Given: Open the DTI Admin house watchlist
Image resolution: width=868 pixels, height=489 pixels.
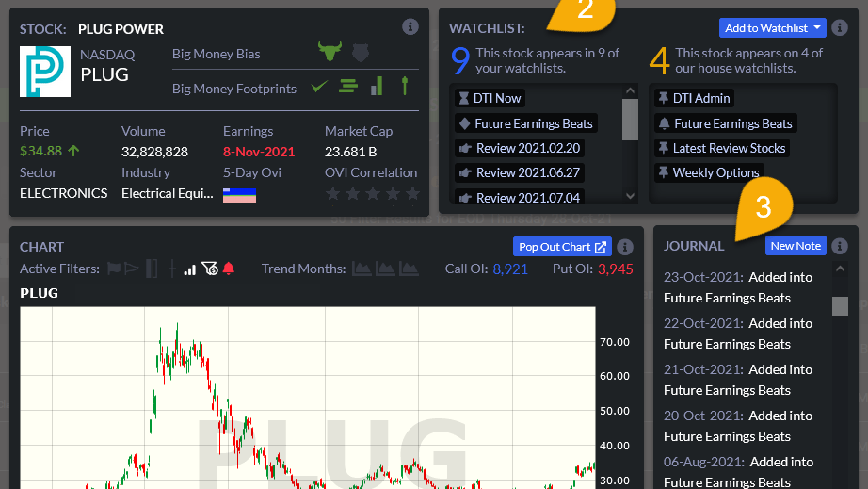Looking at the screenshot, I should (694, 98).
